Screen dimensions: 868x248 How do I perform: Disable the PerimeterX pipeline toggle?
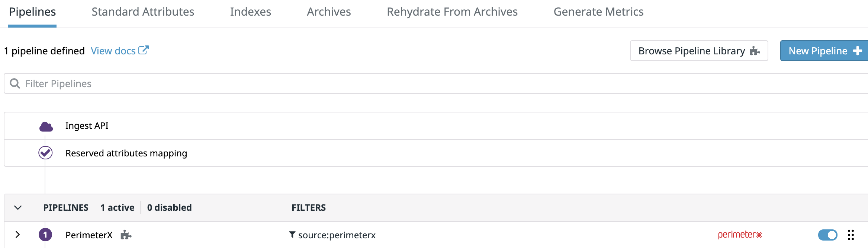tap(827, 235)
